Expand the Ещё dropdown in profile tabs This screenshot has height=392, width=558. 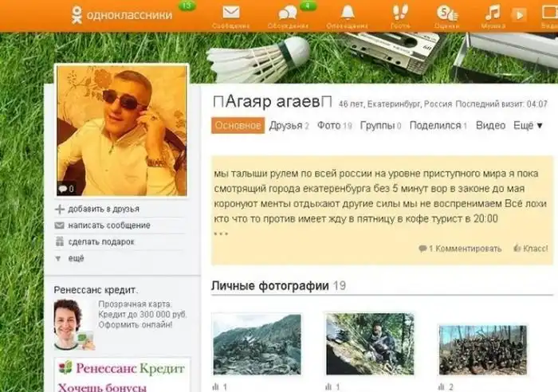(x=528, y=125)
